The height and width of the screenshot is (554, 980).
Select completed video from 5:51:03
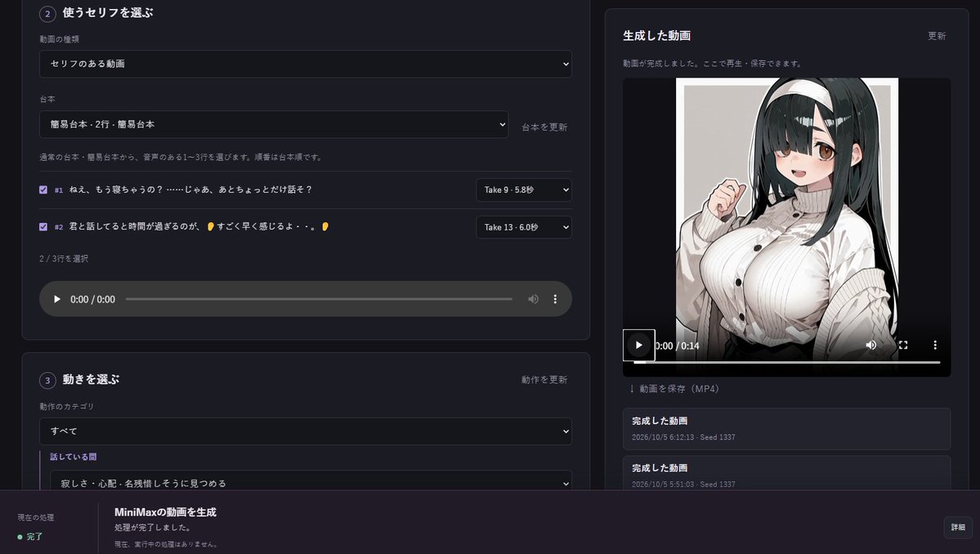pos(786,473)
